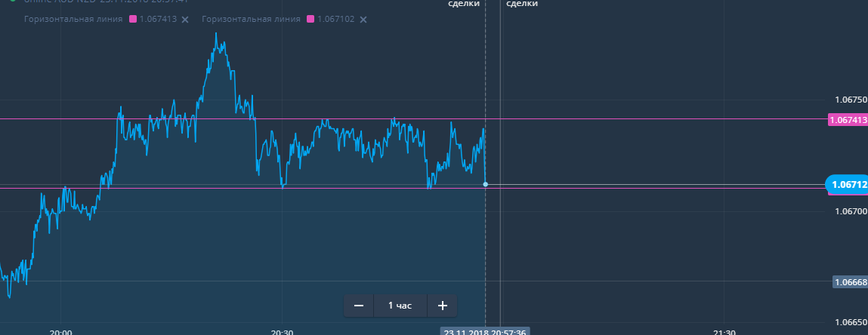The image size is (868, 335).
Task: Click the 20:30 time axis label
Action: 283,332
